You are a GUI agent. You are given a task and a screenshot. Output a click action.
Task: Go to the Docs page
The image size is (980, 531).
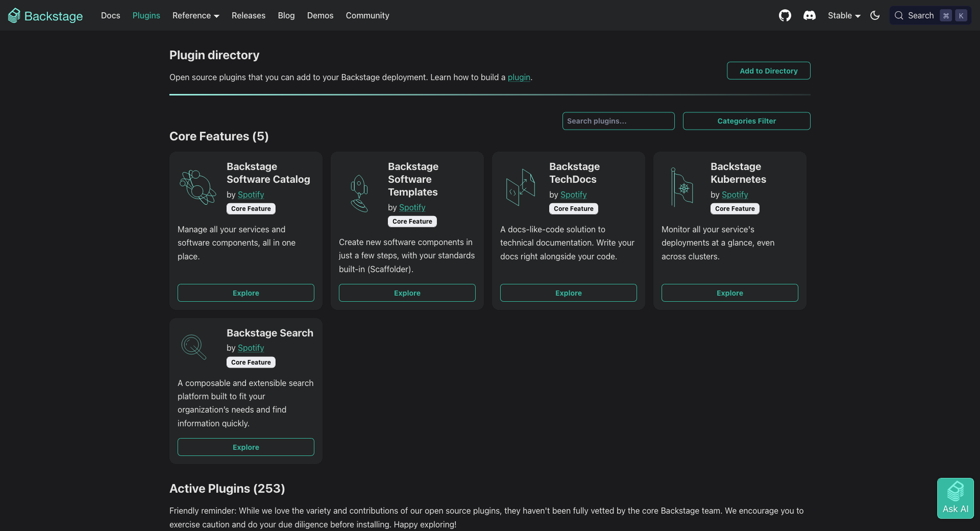pos(110,16)
